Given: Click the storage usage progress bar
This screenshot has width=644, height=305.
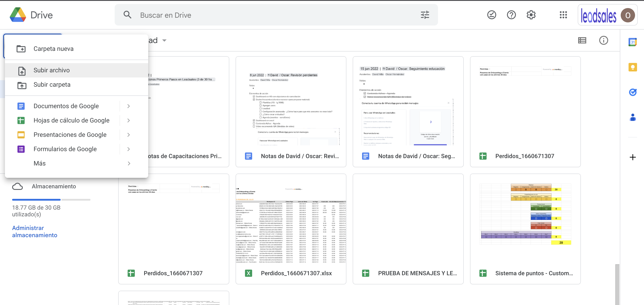Looking at the screenshot, I should (x=51, y=200).
